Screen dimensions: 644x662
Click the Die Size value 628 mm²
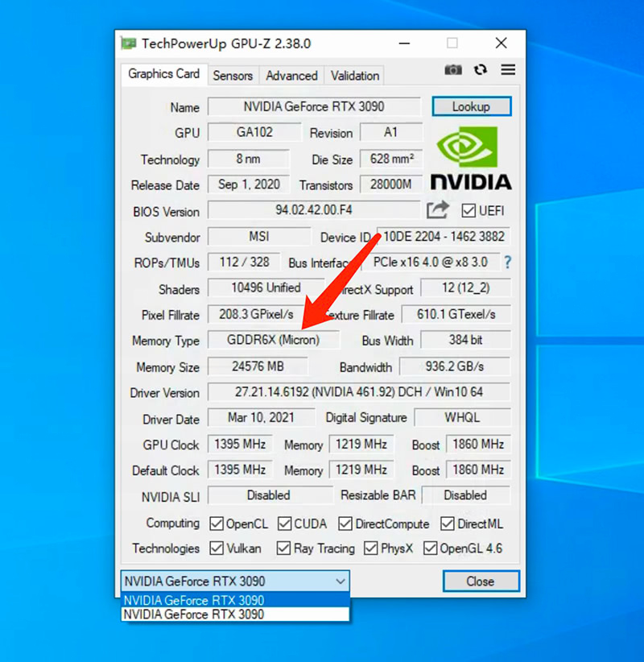coord(391,159)
